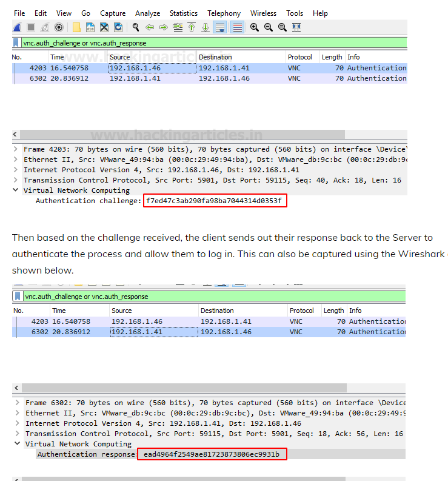448x484 pixels.
Task: Open the Tools menu
Action: click(x=295, y=13)
